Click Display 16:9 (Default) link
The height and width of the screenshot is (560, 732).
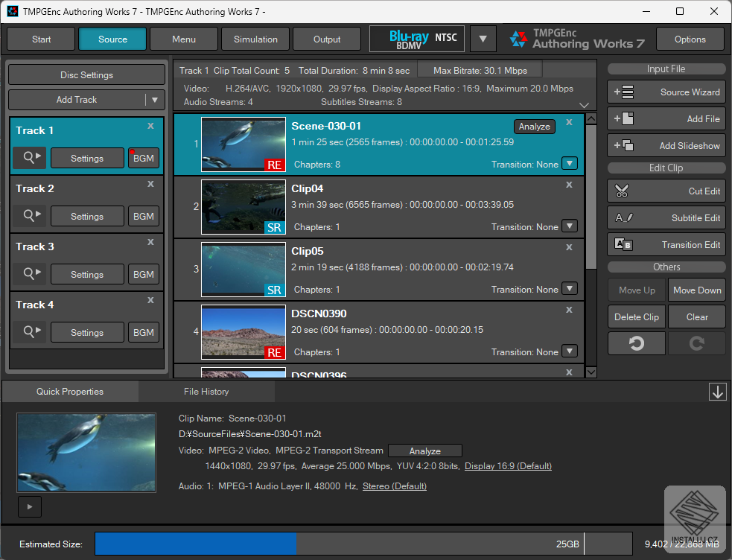click(508, 465)
